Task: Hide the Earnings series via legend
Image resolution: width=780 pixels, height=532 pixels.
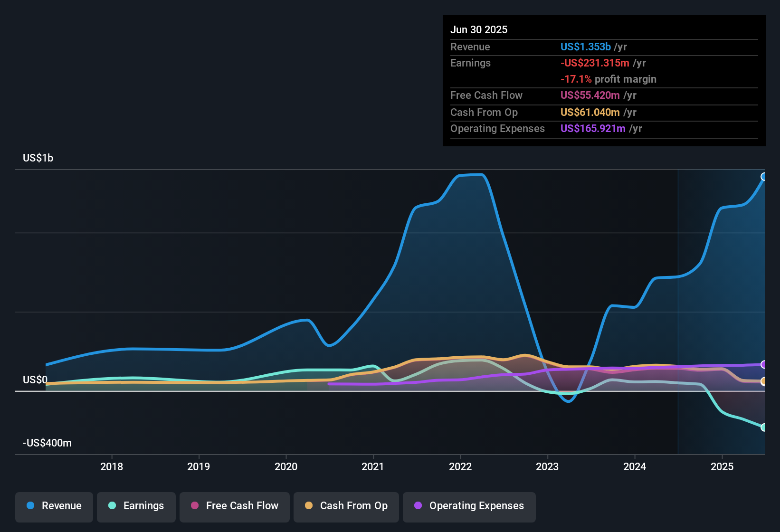Action: click(136, 506)
